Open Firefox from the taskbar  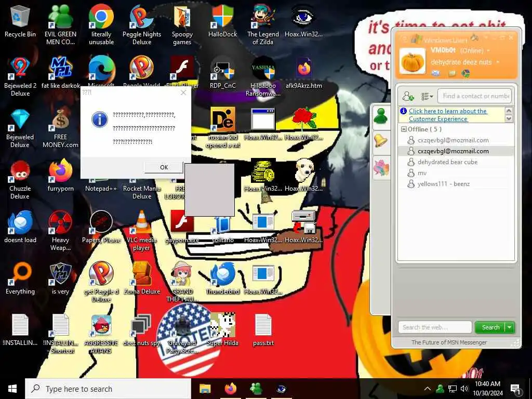(x=230, y=389)
